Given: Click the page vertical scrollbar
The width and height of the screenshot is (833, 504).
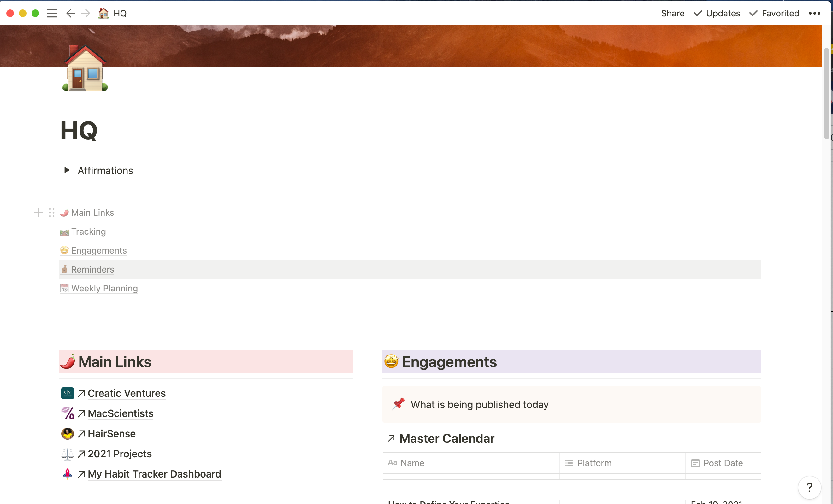Looking at the screenshot, I should pos(826,94).
